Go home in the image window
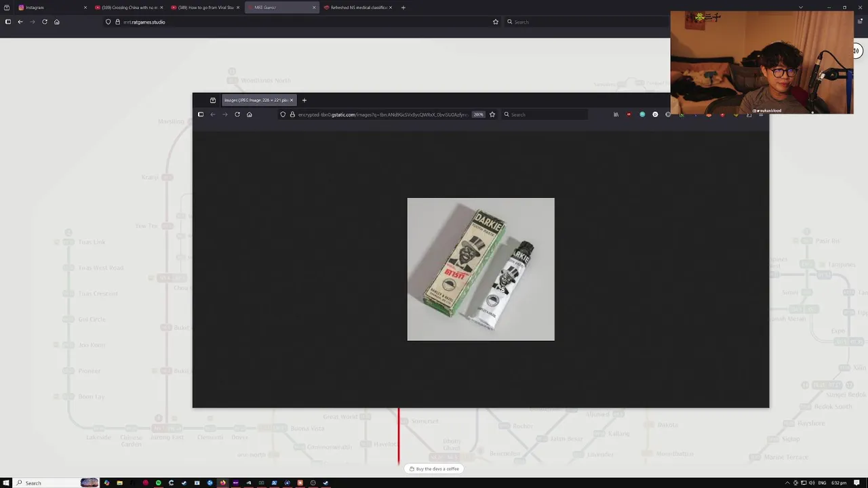Viewport: 868px width, 488px height. [250, 115]
